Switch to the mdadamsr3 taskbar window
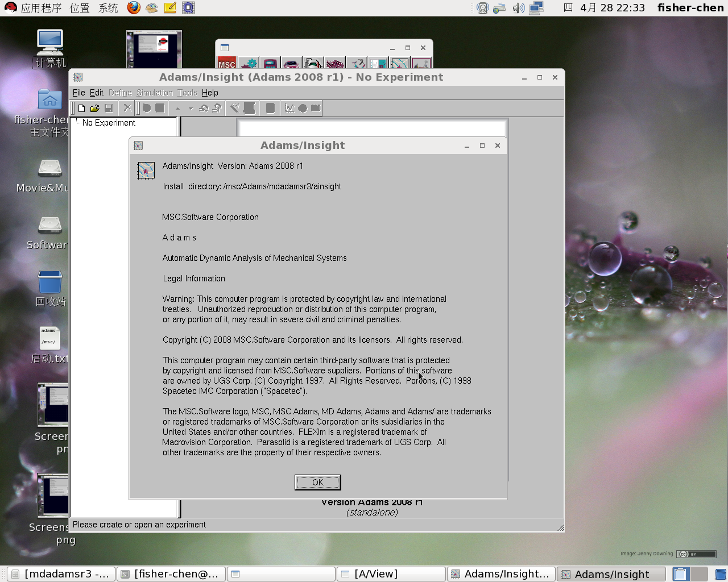728x582 pixels. pyautogui.click(x=61, y=574)
